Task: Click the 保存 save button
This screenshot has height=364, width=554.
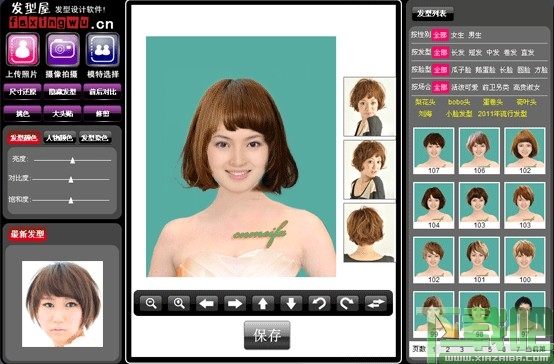Action: [267, 335]
